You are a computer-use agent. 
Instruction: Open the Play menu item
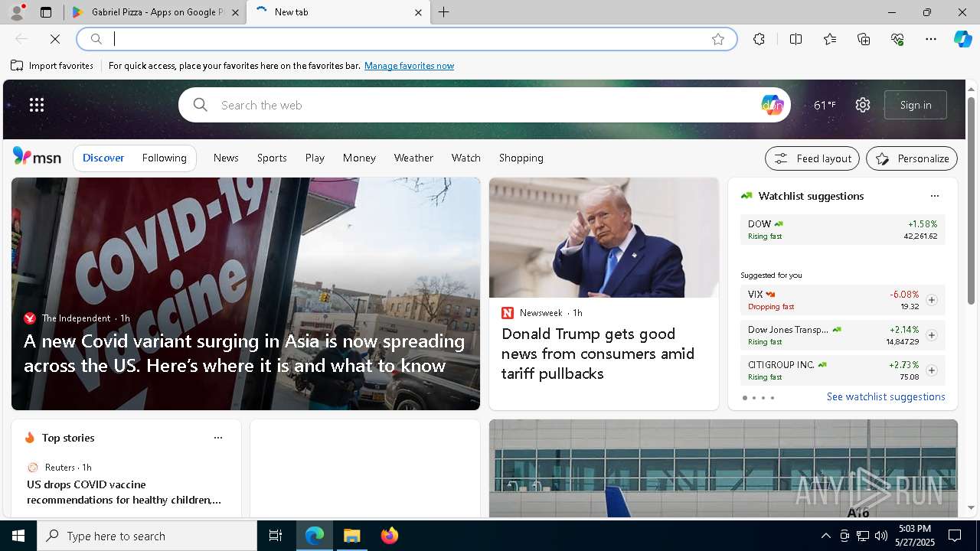(315, 158)
